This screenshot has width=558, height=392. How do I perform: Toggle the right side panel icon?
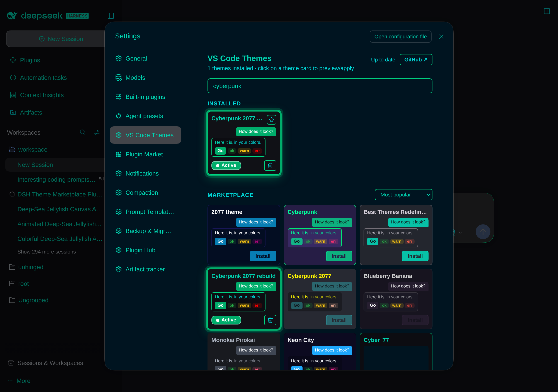pos(547,11)
